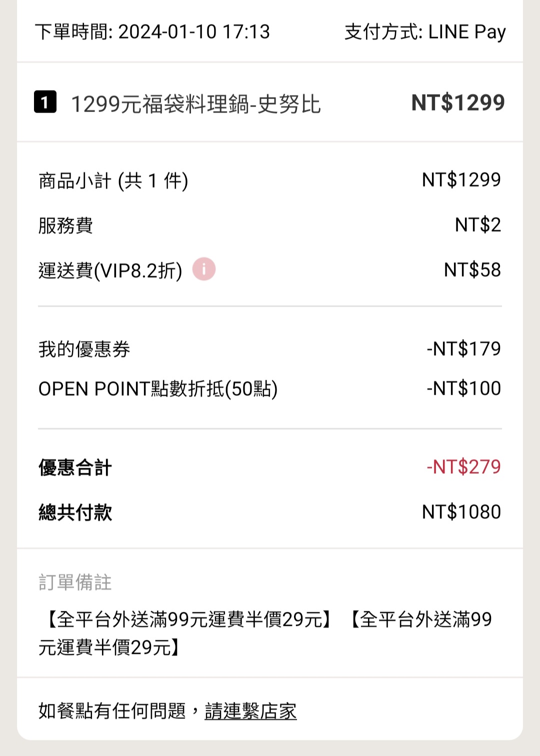
Task: Tap the 下單時間 order timestamp
Action: [x=152, y=32]
